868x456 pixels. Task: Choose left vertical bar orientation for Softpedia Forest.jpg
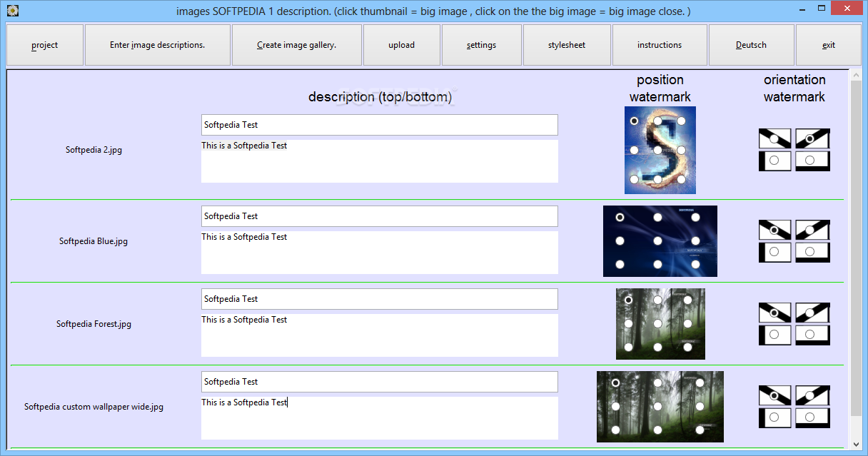click(774, 335)
